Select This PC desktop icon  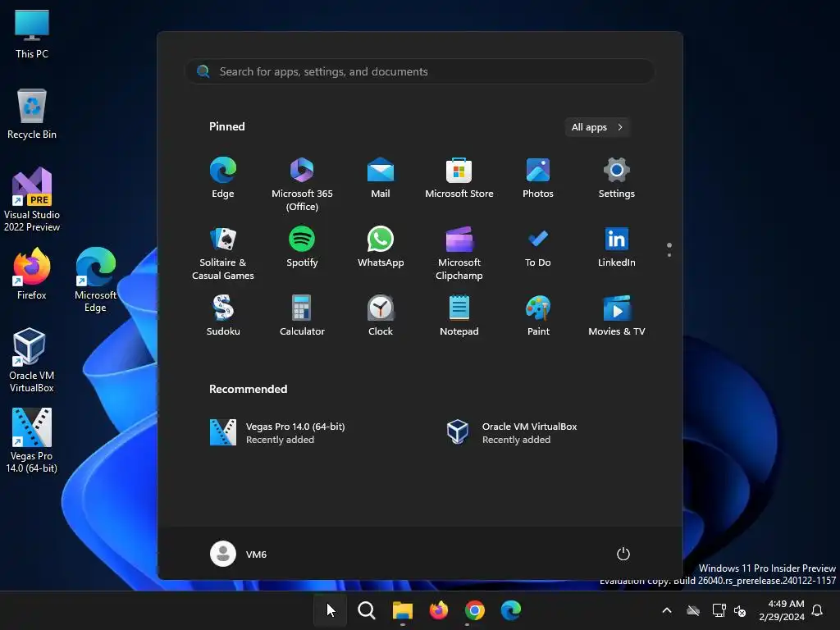tap(32, 34)
